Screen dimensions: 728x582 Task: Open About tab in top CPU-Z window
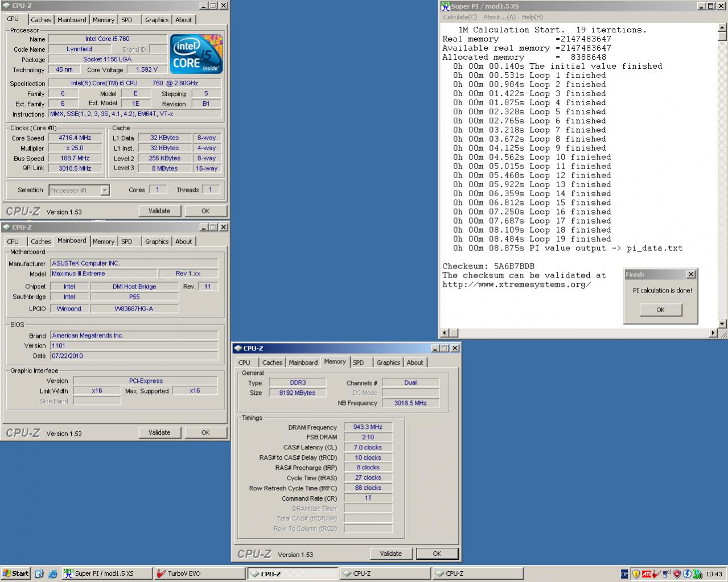183,19
